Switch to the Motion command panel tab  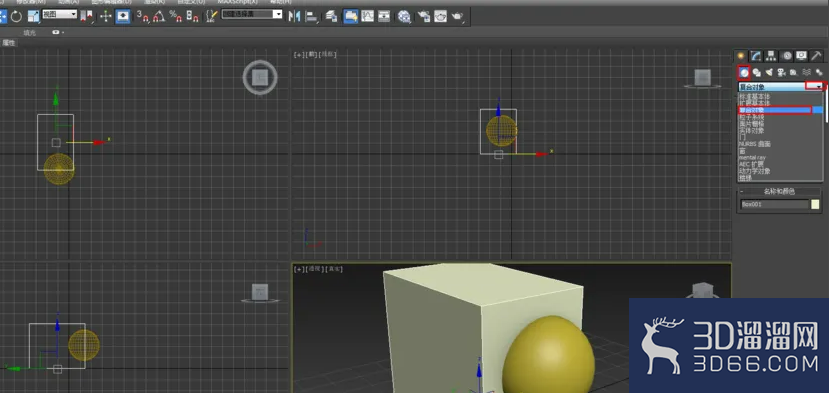tap(787, 56)
